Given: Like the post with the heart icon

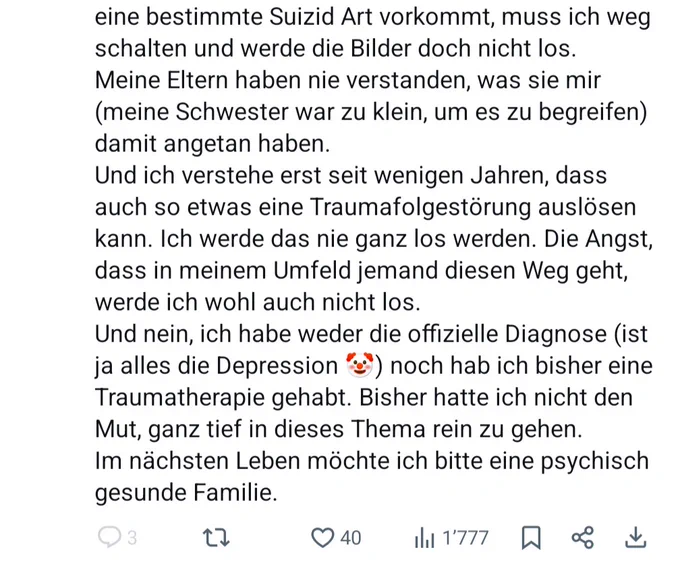Looking at the screenshot, I should 323,538.
